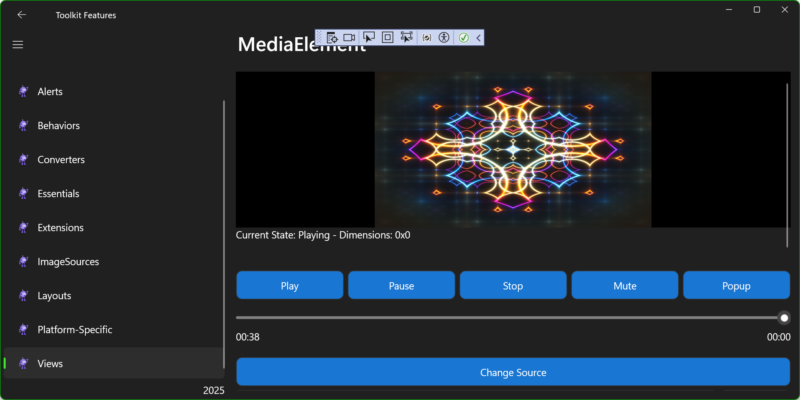Click green checkmark Hot Reload status icon
This screenshot has width=800, height=400.
pos(463,38)
